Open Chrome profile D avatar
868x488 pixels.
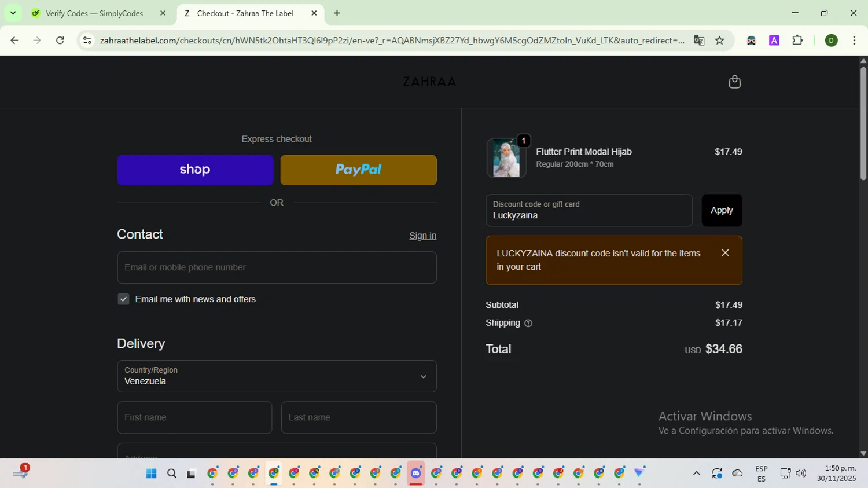832,41
